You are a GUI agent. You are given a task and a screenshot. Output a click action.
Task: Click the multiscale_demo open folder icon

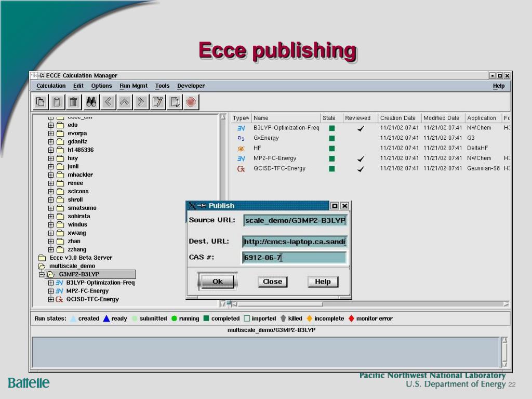point(42,266)
